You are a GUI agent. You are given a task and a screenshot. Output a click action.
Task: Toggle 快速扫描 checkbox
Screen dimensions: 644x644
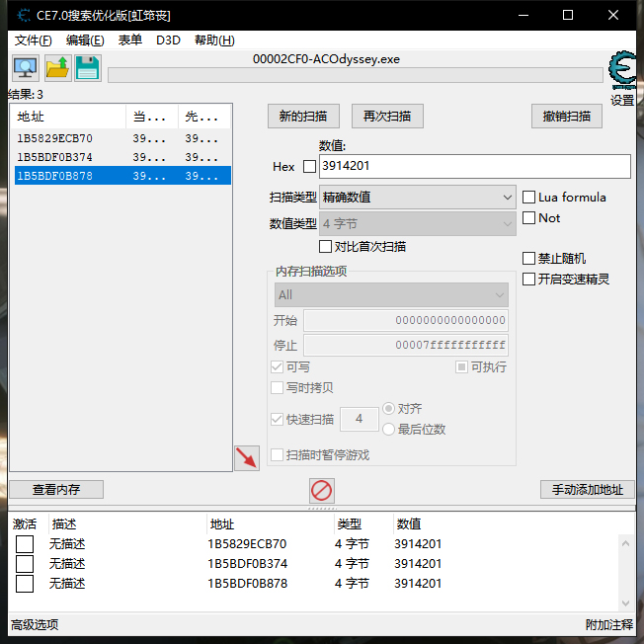point(277,420)
